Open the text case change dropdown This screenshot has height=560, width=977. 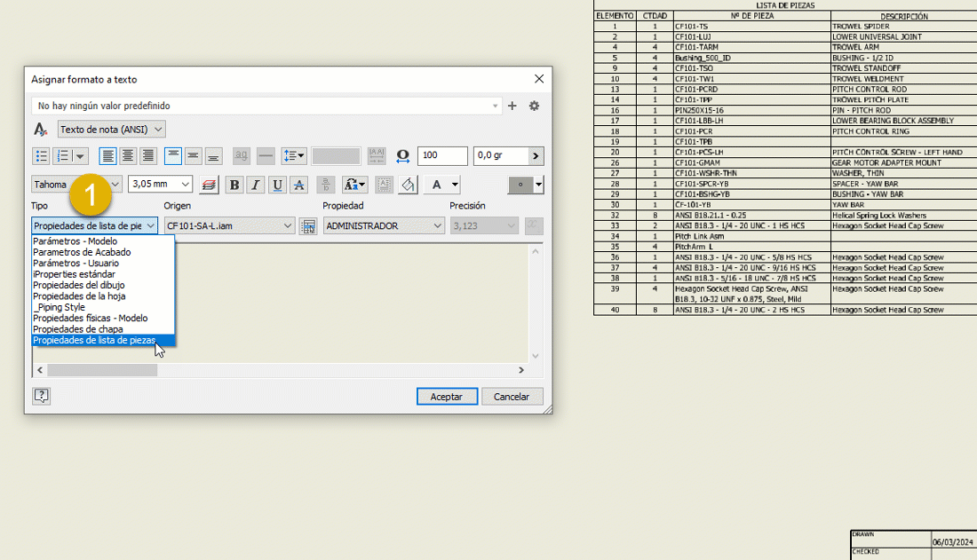[354, 185]
